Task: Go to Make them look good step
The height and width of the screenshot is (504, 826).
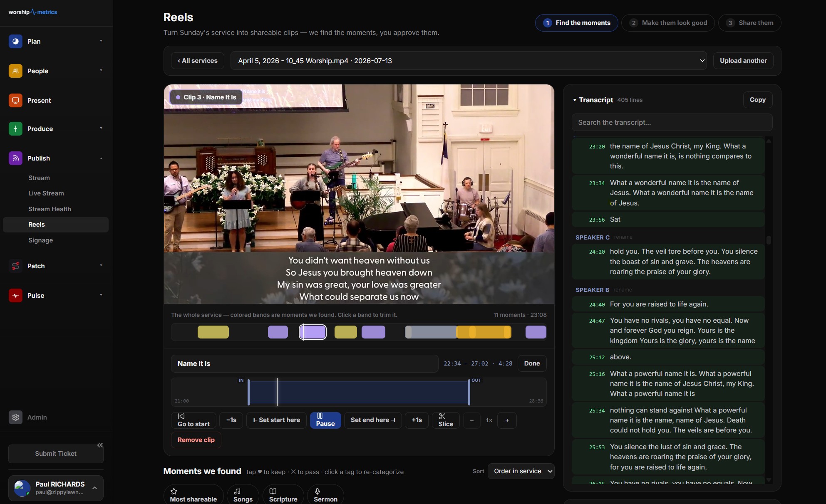Action: point(668,23)
